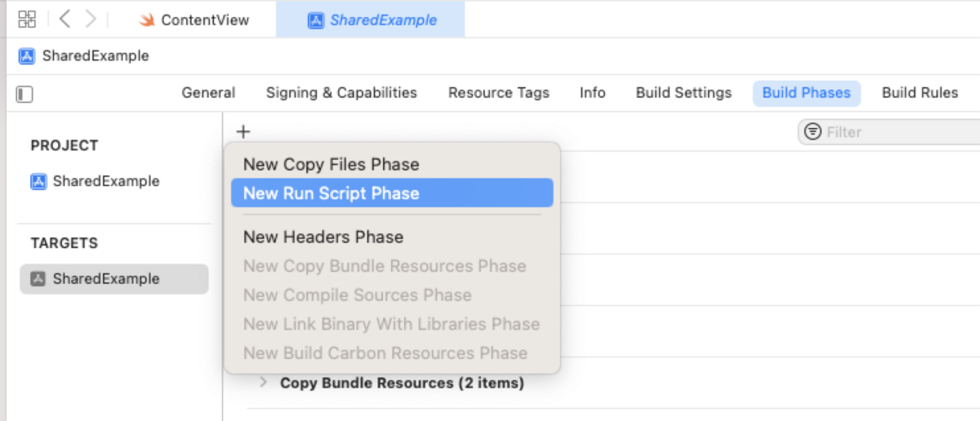Go forward with the right chevron

click(91, 19)
